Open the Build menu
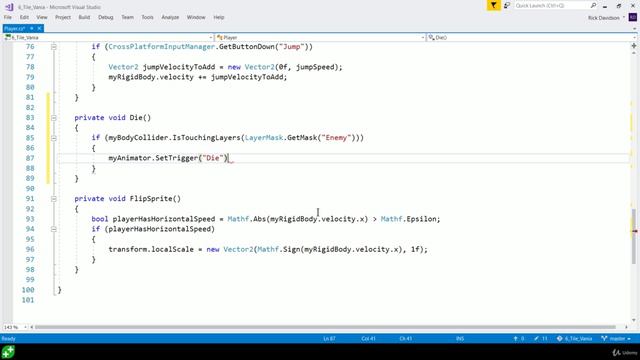The height and width of the screenshot is (360, 640). tap(84, 17)
